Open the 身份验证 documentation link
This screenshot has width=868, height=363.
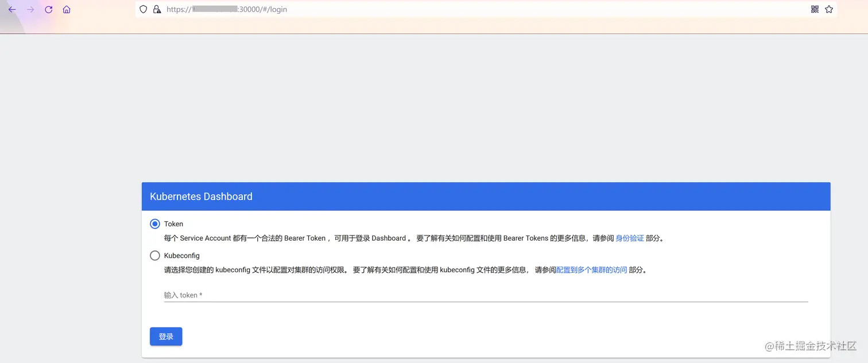pos(630,238)
